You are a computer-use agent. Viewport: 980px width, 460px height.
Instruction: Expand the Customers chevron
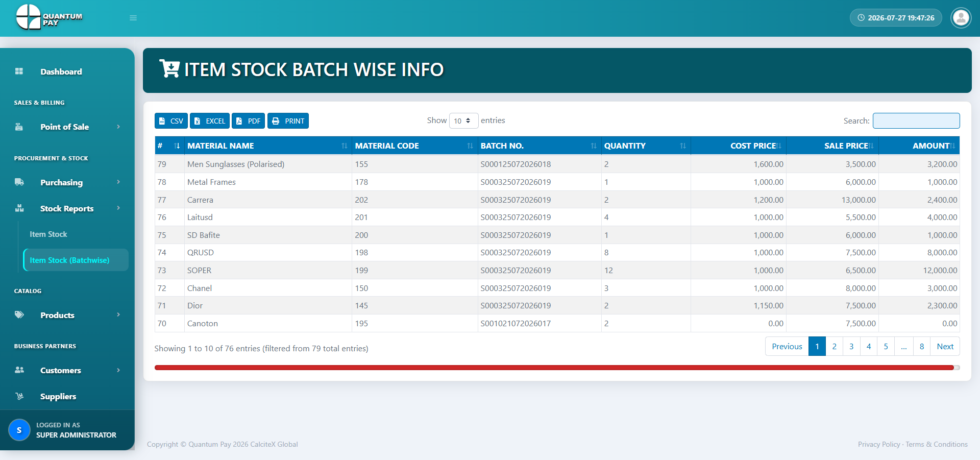[118, 370]
